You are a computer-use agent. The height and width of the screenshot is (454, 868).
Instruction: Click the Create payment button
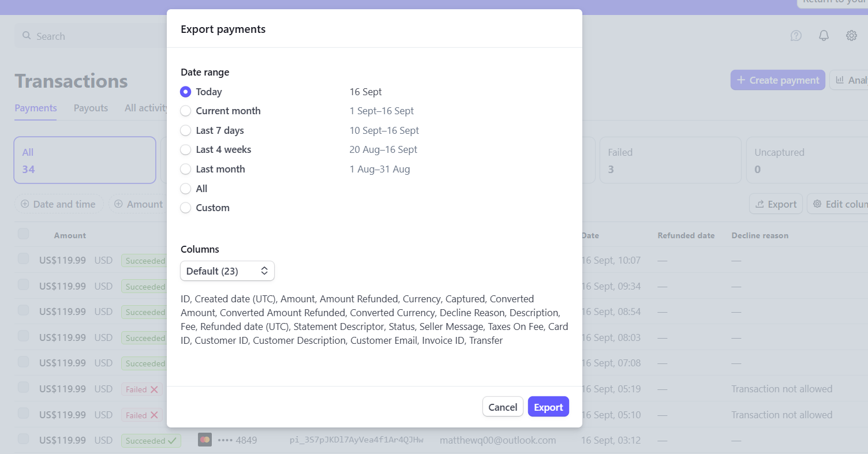pyautogui.click(x=777, y=80)
